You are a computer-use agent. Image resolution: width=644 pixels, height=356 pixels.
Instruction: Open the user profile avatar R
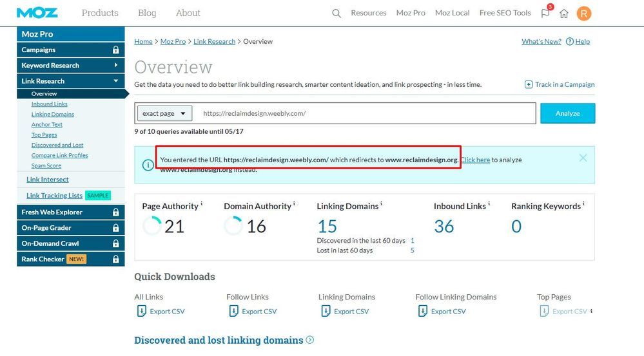(583, 13)
